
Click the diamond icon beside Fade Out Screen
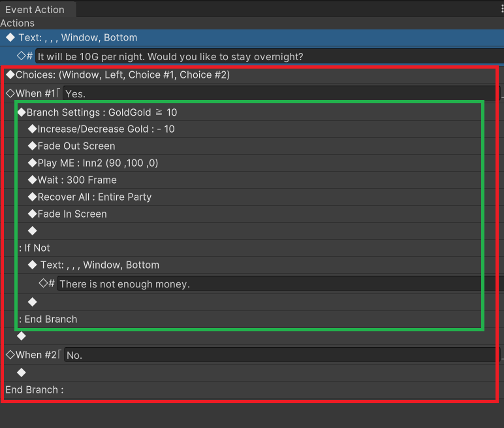click(x=33, y=146)
